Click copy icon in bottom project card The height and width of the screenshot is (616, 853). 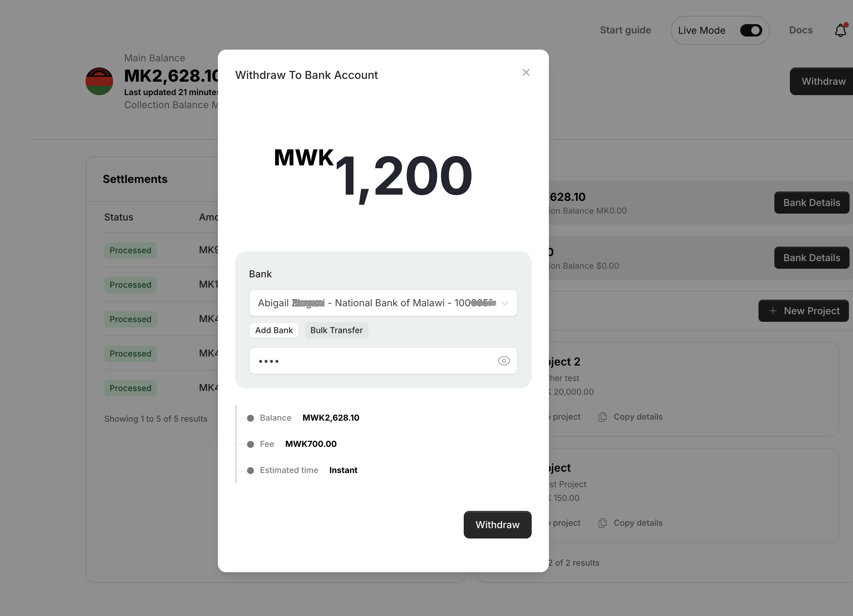(x=603, y=523)
